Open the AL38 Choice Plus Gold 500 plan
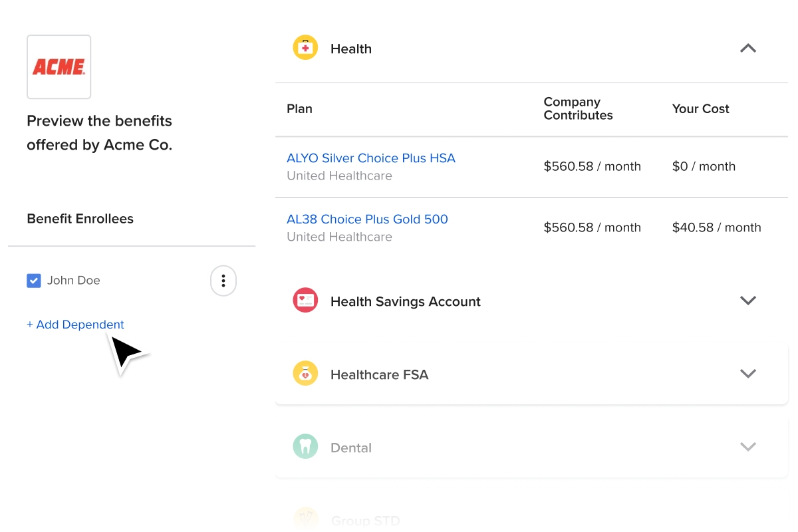The height and width of the screenshot is (532, 798). [x=367, y=219]
